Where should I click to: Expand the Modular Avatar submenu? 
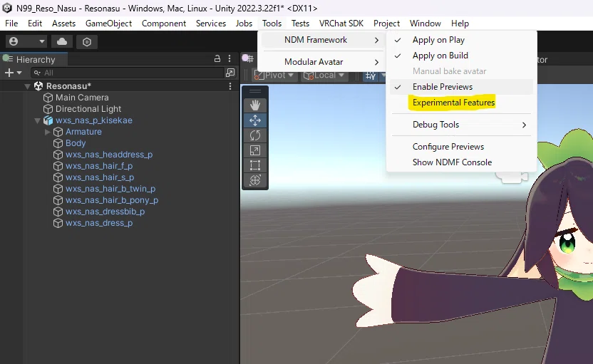pos(323,61)
